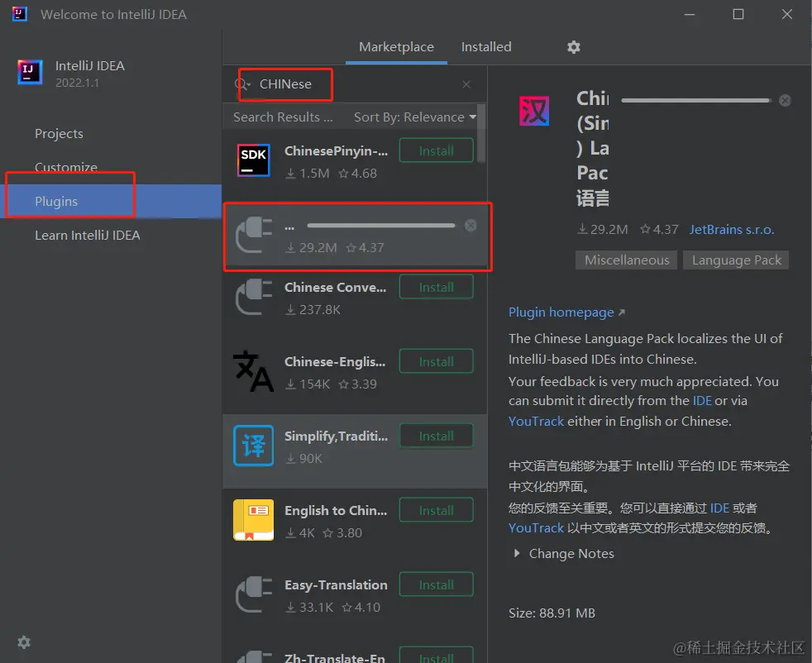
Task: Open YouTrack link in English description
Action: (536, 422)
